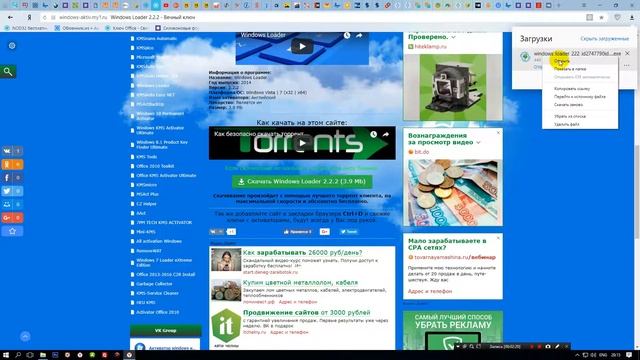Bookmark page with the star icon

point(601,18)
